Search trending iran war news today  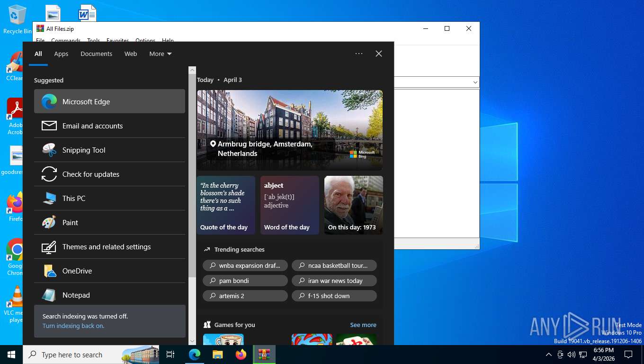[334, 281]
